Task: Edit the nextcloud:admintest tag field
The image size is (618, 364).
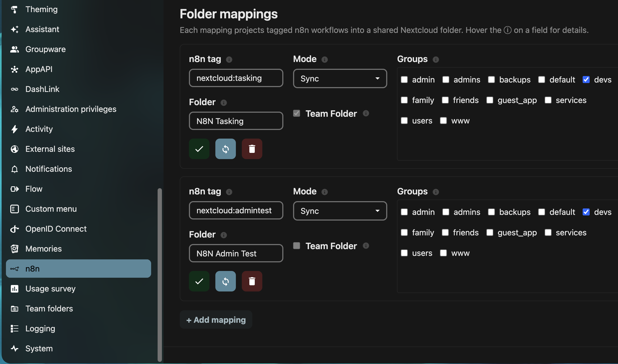Action: [236, 210]
